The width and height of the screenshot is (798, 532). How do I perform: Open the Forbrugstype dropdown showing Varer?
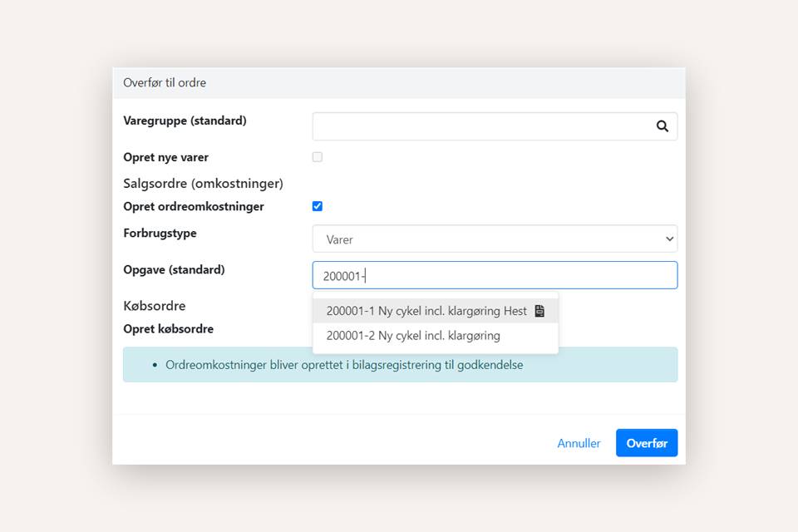click(495, 239)
